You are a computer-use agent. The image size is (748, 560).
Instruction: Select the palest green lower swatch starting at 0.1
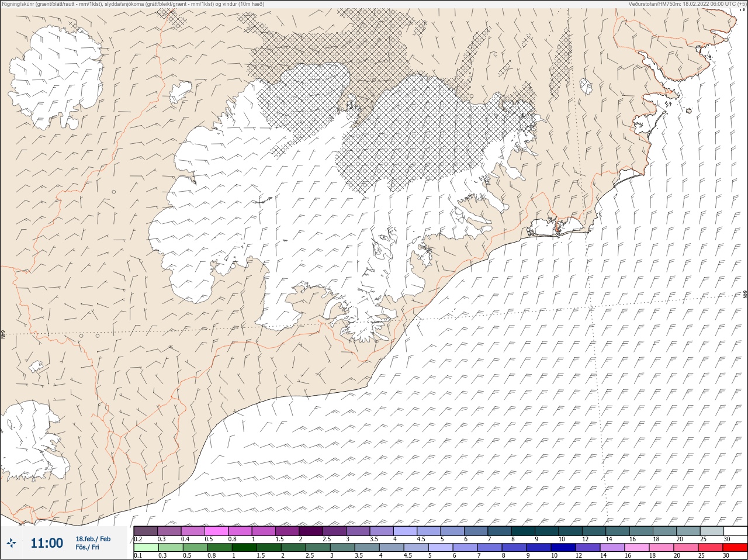[146, 547]
